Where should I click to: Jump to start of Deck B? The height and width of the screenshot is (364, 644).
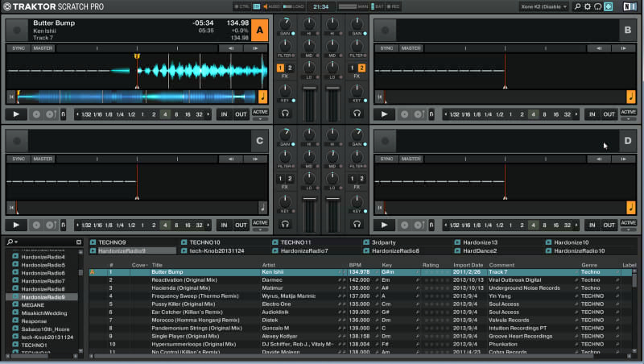point(379,97)
